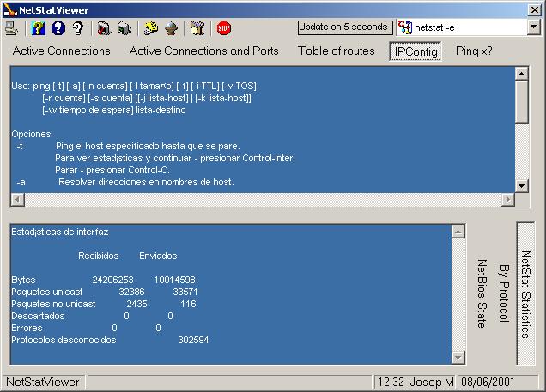Select the Table of routes tab

click(x=337, y=51)
